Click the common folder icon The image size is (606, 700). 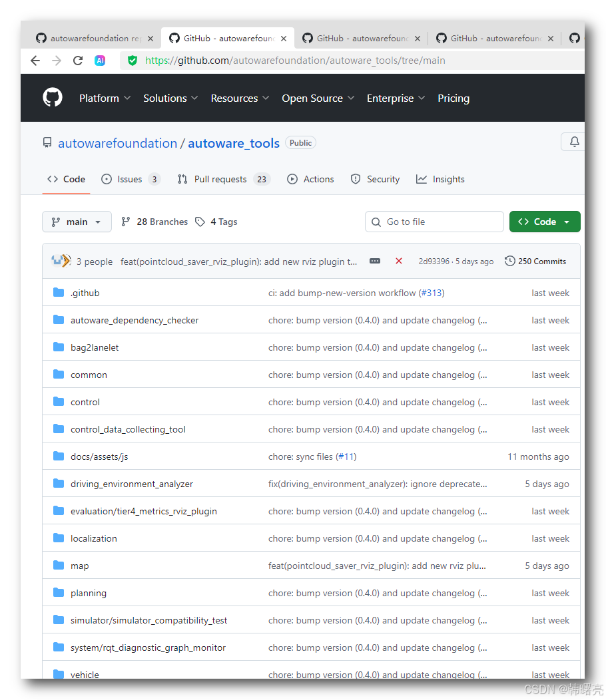[x=59, y=375]
